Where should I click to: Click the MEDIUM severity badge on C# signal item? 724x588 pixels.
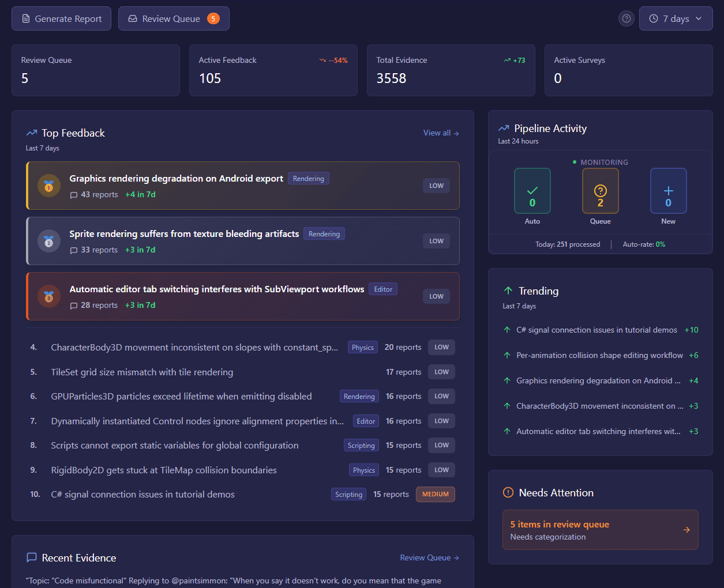coord(435,494)
